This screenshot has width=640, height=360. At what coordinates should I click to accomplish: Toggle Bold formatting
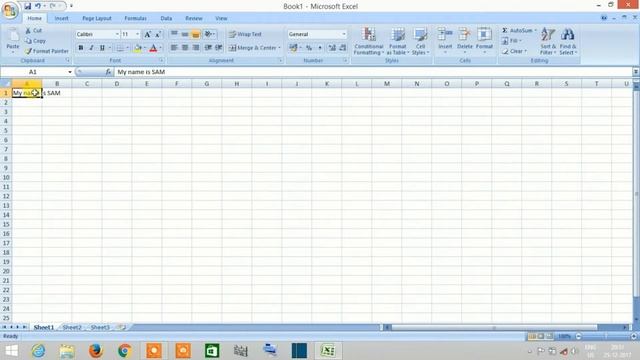click(81, 48)
